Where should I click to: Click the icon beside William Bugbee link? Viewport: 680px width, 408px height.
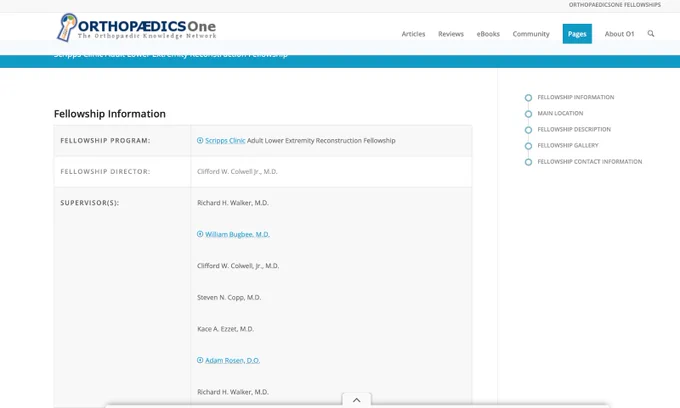pyautogui.click(x=200, y=234)
